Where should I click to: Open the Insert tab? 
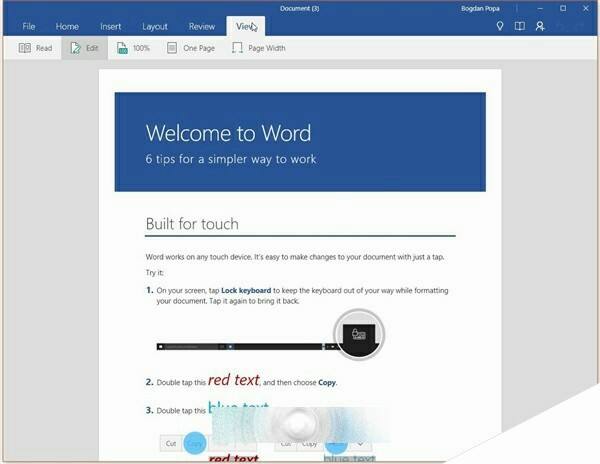110,26
